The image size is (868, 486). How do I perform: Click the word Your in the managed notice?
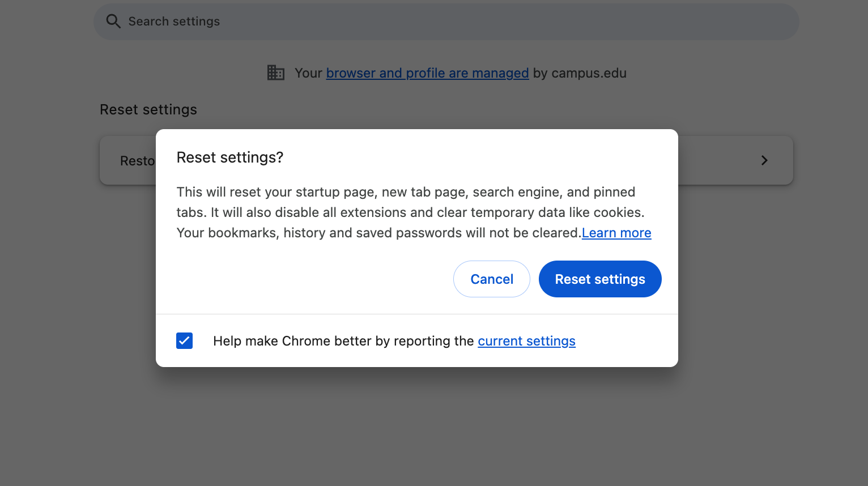coord(308,73)
